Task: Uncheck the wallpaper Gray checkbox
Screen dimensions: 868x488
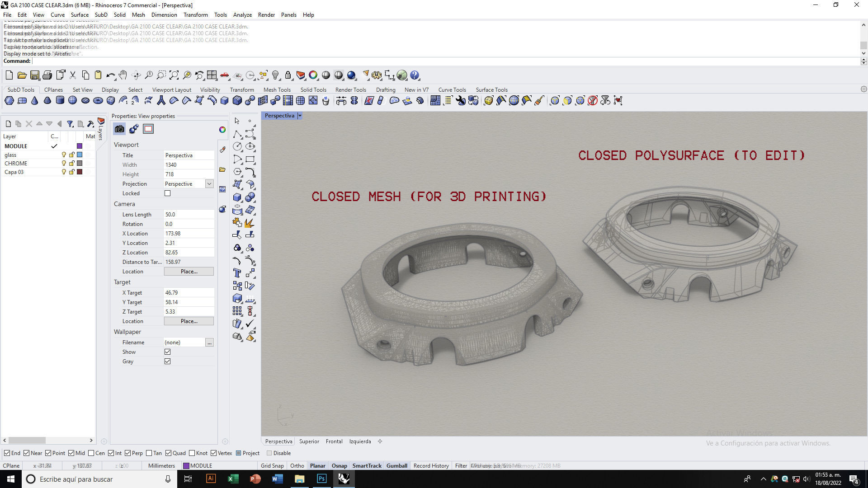Action: tap(168, 361)
